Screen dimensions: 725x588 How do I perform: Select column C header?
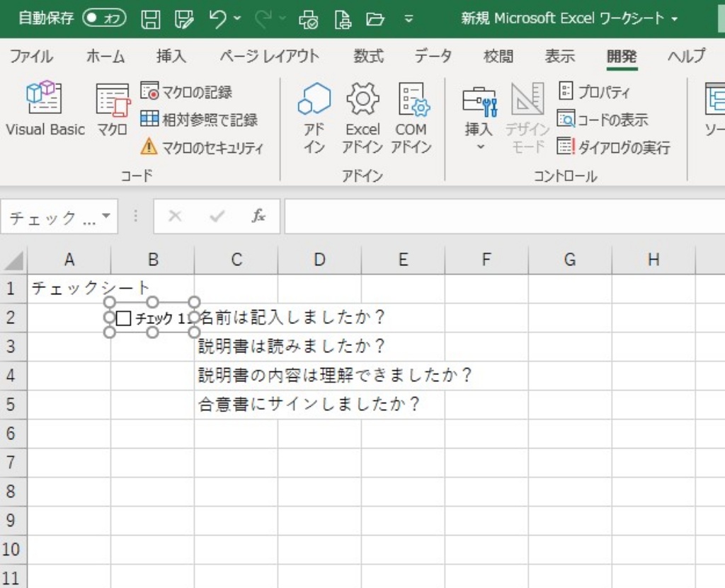point(236,260)
